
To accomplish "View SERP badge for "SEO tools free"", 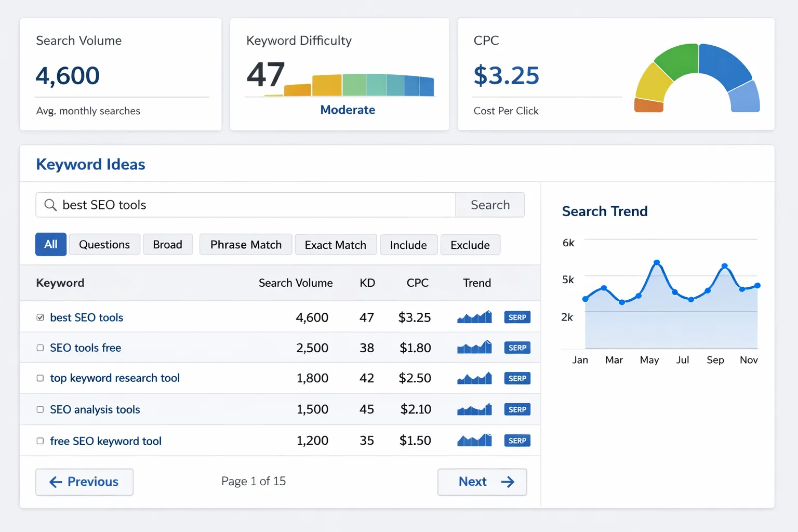I will [517, 348].
